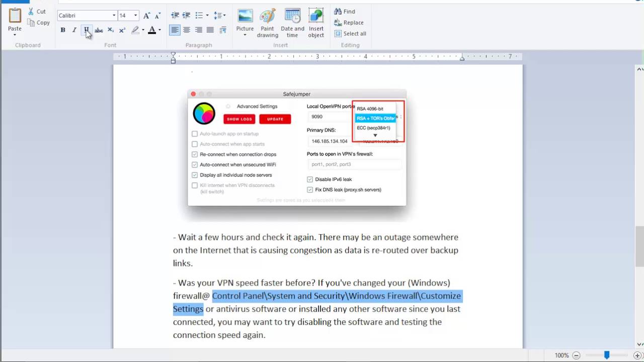Viewport: 644px width, 362px height.
Task: Center the paragraph text
Action: coord(187,30)
